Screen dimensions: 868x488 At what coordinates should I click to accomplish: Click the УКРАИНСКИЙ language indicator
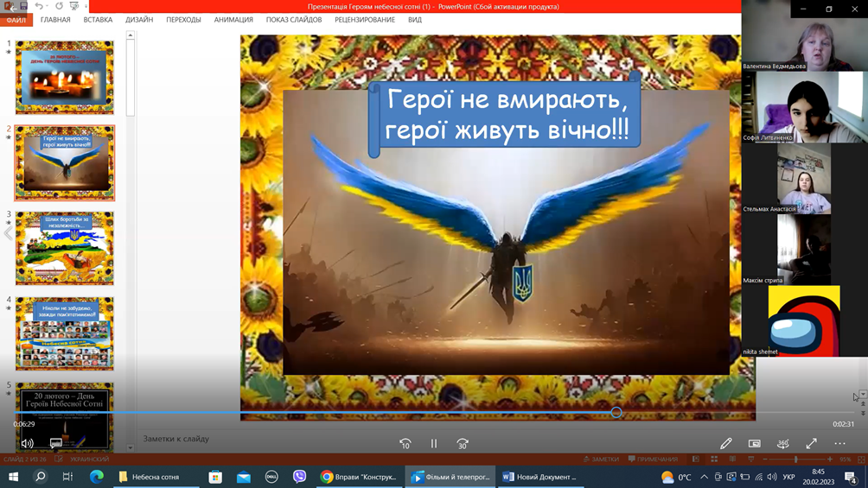click(x=90, y=459)
